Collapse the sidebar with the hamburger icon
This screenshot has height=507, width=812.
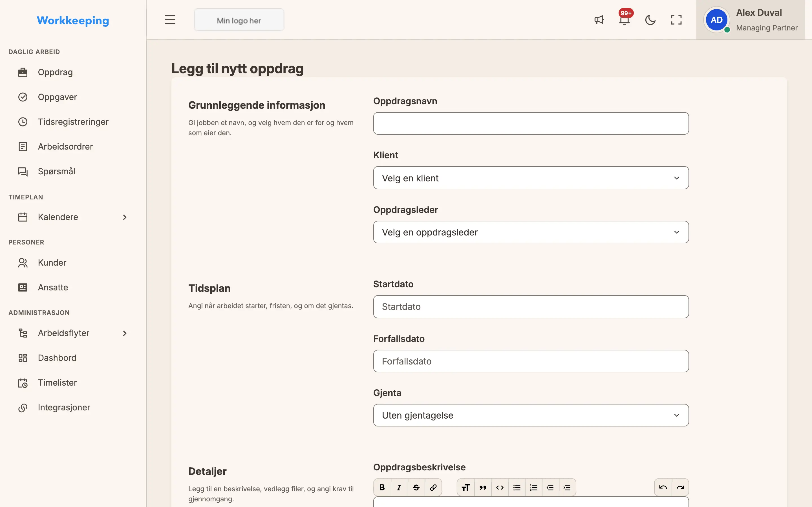[170, 20]
